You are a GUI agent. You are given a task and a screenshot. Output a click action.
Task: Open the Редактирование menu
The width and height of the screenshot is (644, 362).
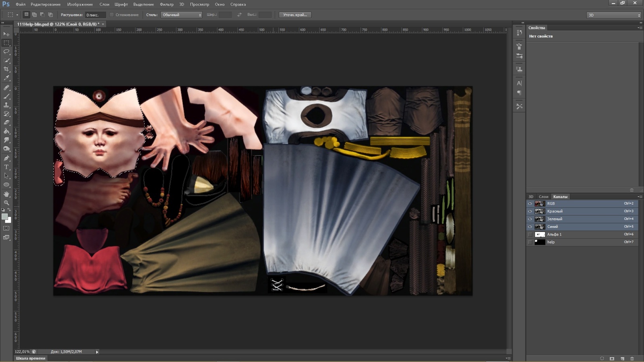46,4
